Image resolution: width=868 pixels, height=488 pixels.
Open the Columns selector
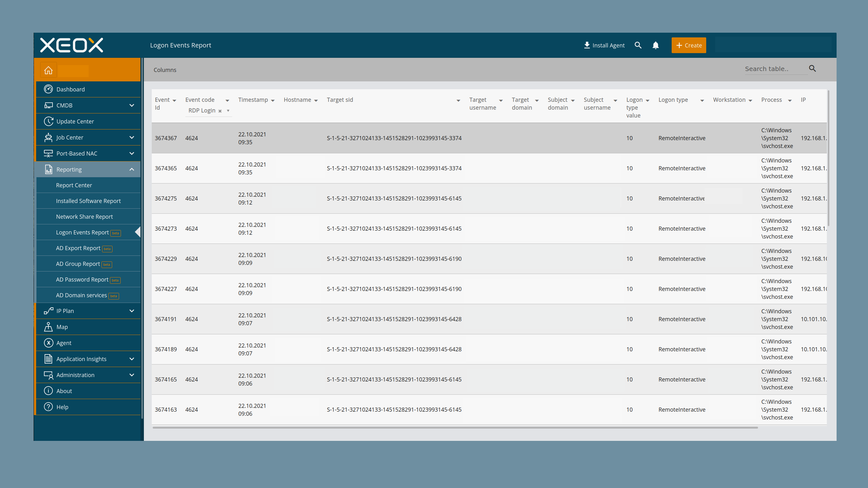(165, 70)
